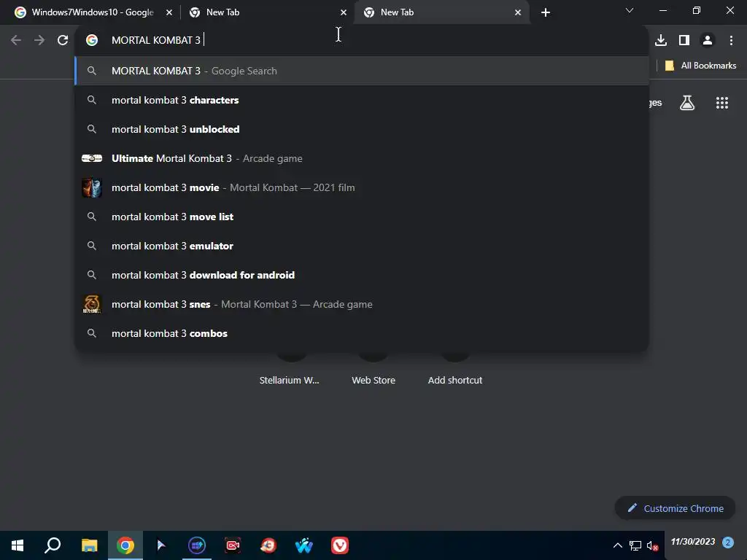Go back with the back arrow

16,40
